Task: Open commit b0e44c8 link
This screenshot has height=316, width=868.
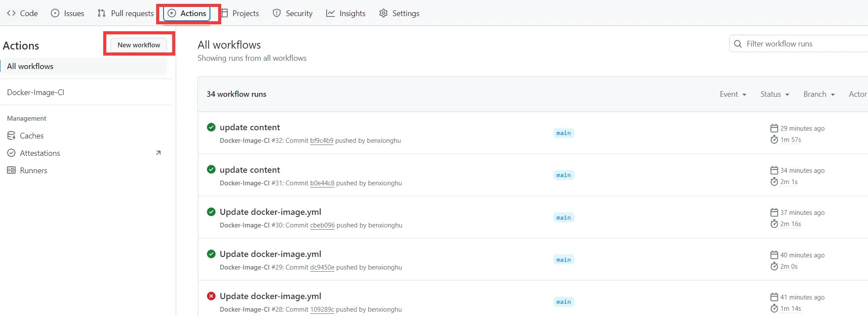Action: point(322,183)
